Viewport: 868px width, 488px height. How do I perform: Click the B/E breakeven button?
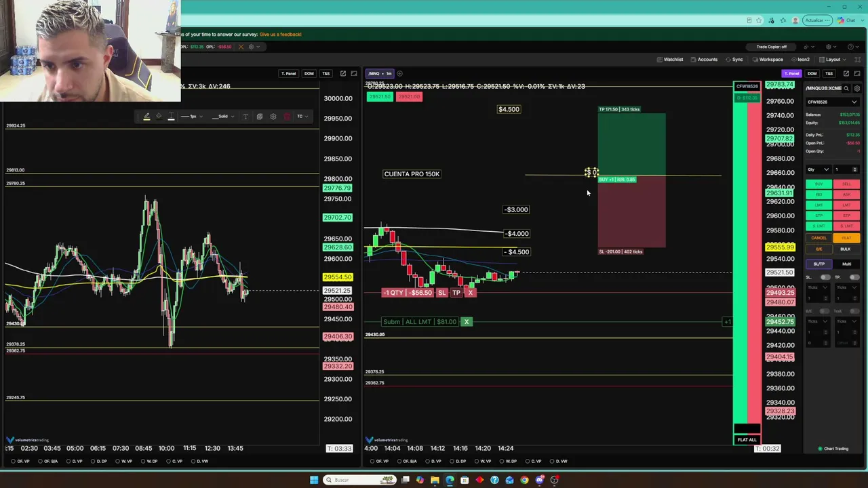click(818, 249)
